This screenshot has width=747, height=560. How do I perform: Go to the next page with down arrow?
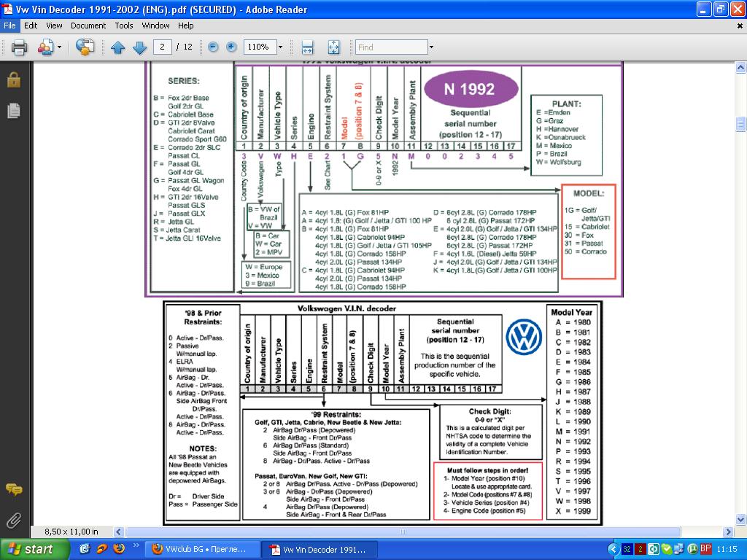139,47
